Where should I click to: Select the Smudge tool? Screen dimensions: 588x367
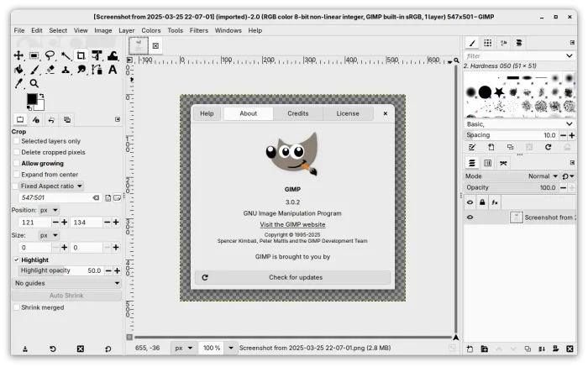click(x=81, y=70)
